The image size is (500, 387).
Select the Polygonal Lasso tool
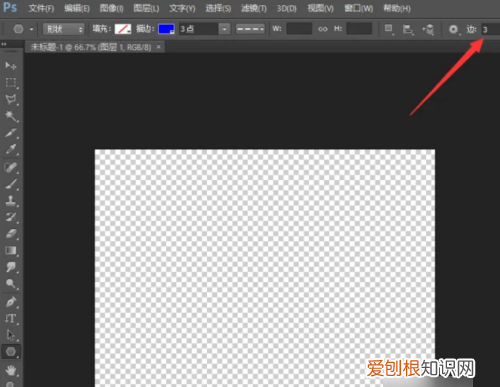coord(11,99)
